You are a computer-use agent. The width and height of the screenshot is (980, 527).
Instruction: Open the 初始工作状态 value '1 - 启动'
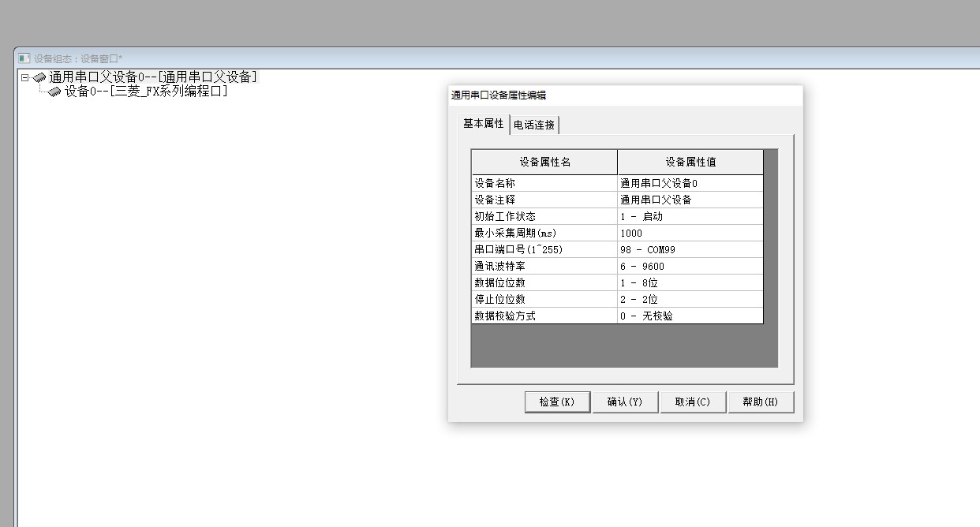coord(690,216)
